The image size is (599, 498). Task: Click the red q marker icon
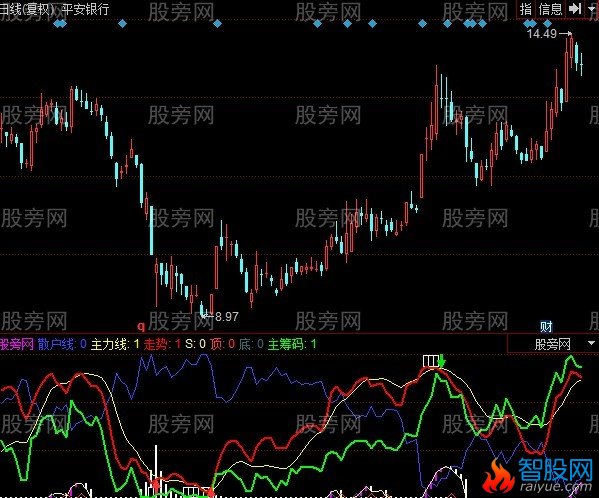point(141,326)
